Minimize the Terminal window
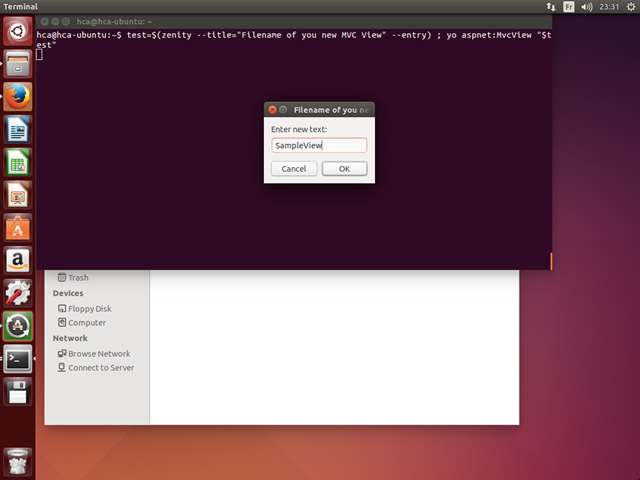Image resolution: width=640 pixels, height=480 pixels. tap(55, 22)
